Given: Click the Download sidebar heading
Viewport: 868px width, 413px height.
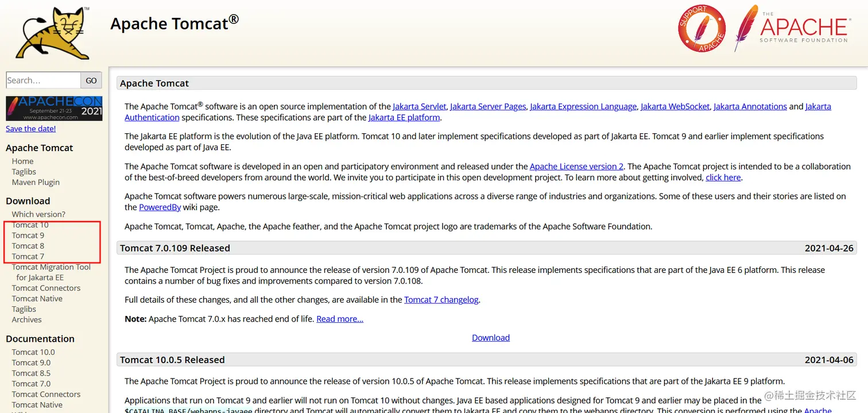Looking at the screenshot, I should 28,201.
